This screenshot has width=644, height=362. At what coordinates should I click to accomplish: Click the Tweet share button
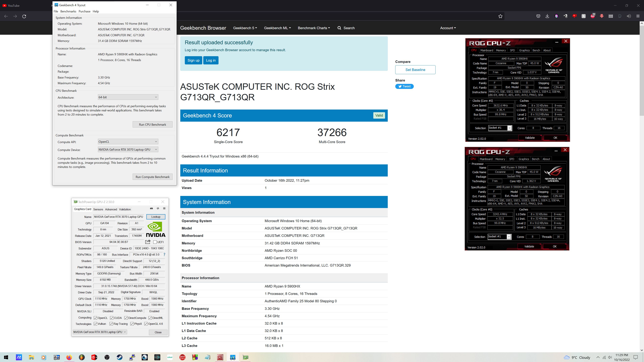405,87
